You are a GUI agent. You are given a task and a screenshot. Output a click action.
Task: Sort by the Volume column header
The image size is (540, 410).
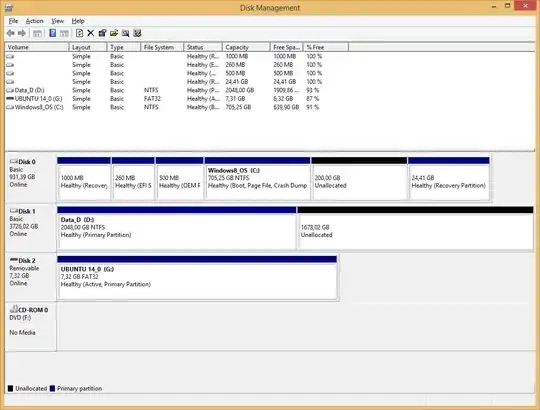coord(37,47)
